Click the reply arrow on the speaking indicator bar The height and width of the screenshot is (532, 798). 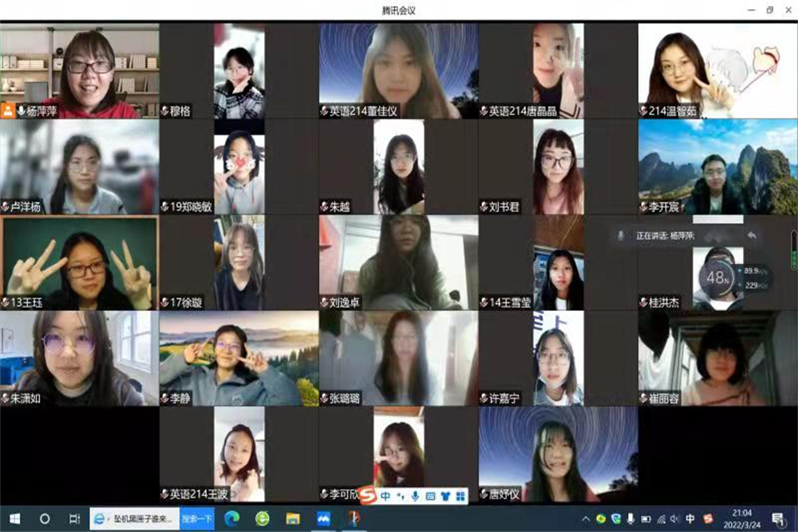click(x=751, y=235)
